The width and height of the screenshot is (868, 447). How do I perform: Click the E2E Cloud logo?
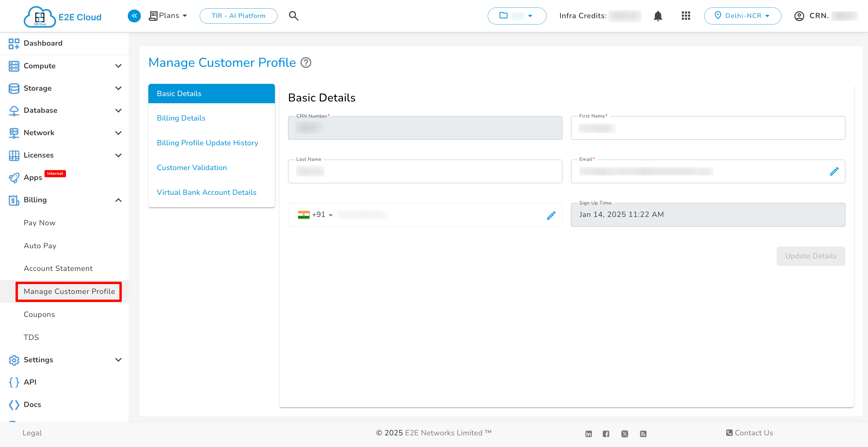(x=63, y=16)
